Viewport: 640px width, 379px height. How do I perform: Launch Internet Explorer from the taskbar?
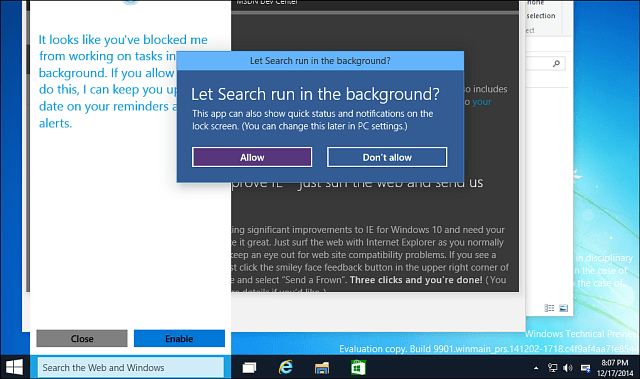click(286, 368)
